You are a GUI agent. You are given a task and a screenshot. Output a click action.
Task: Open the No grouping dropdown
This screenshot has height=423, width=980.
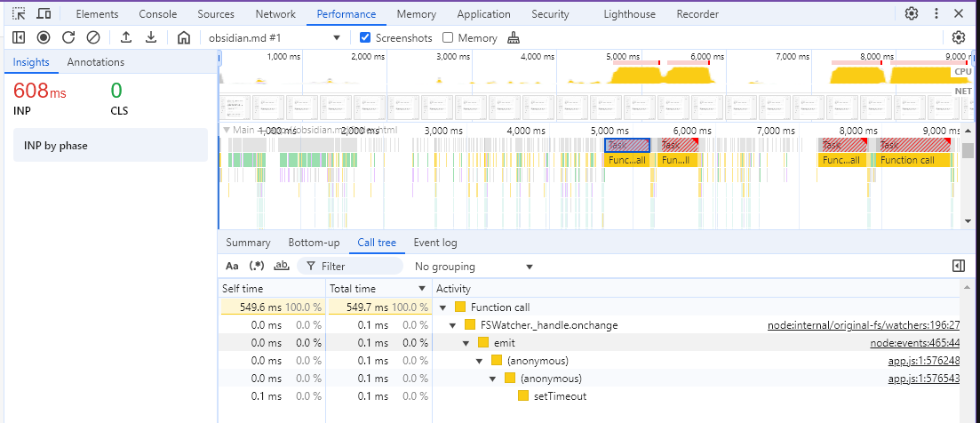click(x=474, y=267)
